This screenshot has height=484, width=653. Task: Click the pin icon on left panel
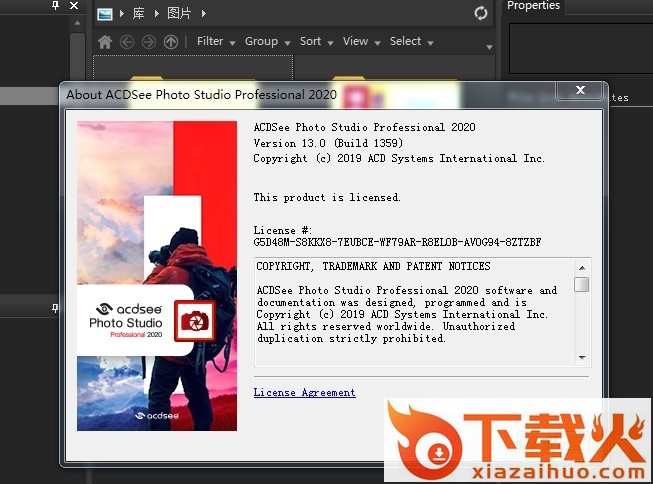tap(55, 6)
